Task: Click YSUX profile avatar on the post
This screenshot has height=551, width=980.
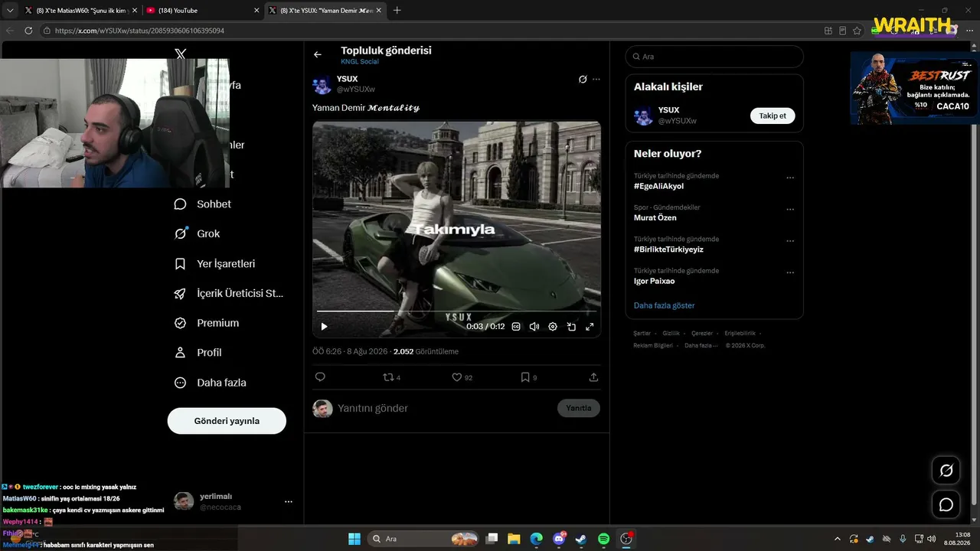Action: pos(322,84)
